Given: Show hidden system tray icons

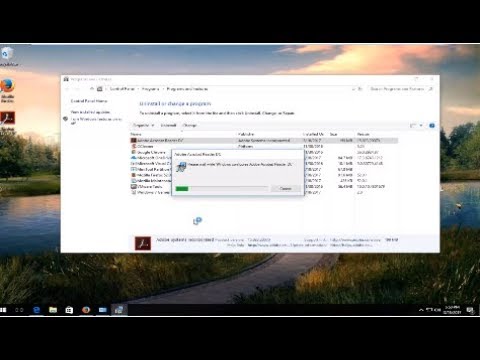Looking at the screenshot, I should pos(421,310).
